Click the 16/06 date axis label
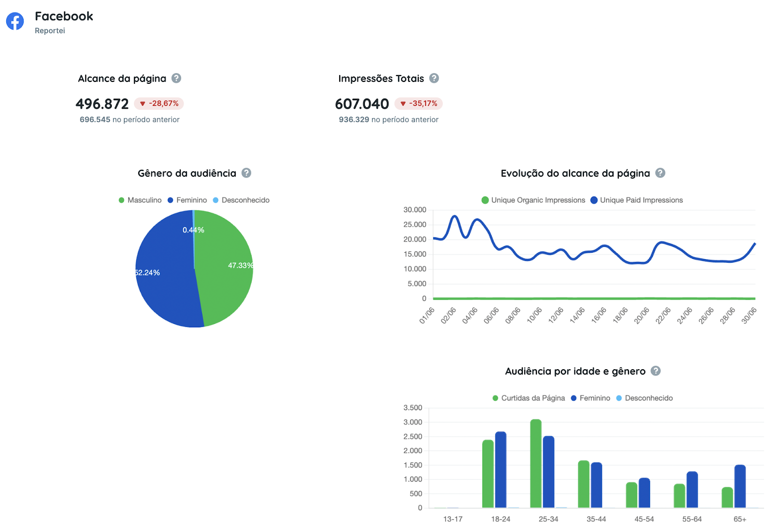The width and height of the screenshot is (771, 532). click(599, 316)
